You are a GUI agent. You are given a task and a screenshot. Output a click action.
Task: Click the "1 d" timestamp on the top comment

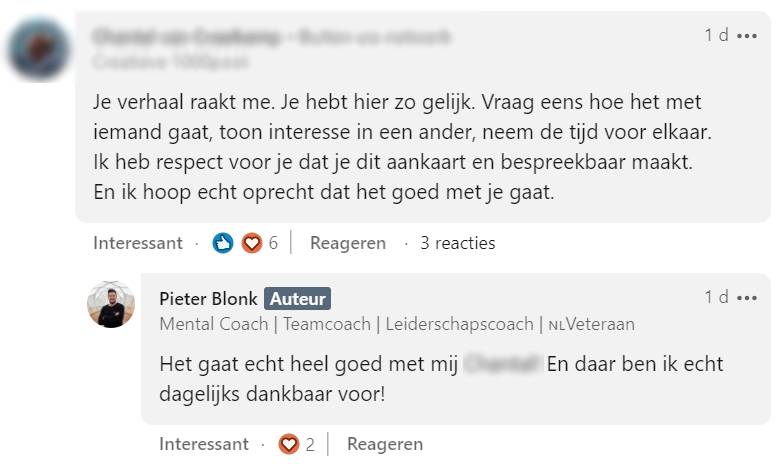tap(716, 36)
